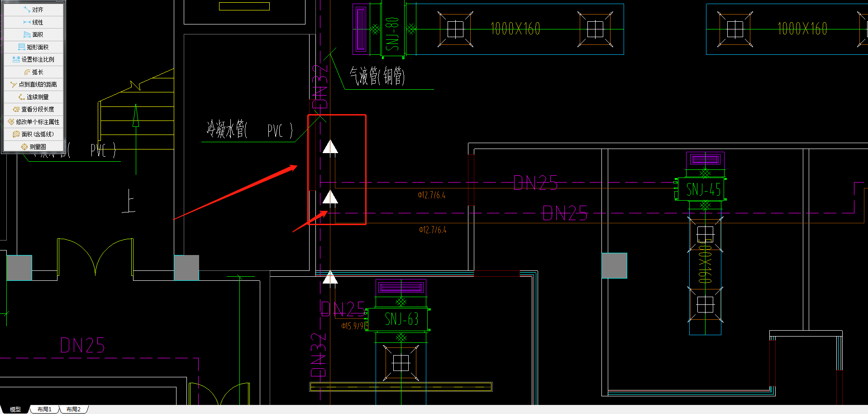Viewport: 868px width, 414px height.
Task: Select 矩形面积 rectangle area tool
Action: pos(33,47)
